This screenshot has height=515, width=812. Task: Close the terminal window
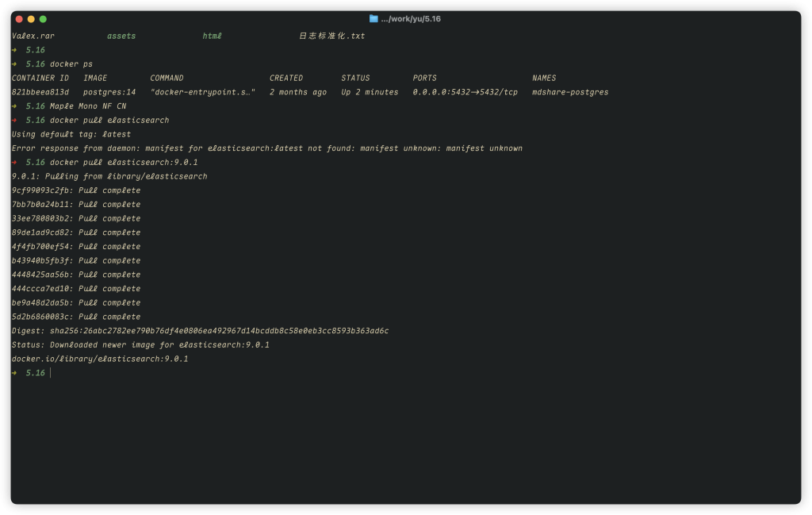click(19, 18)
